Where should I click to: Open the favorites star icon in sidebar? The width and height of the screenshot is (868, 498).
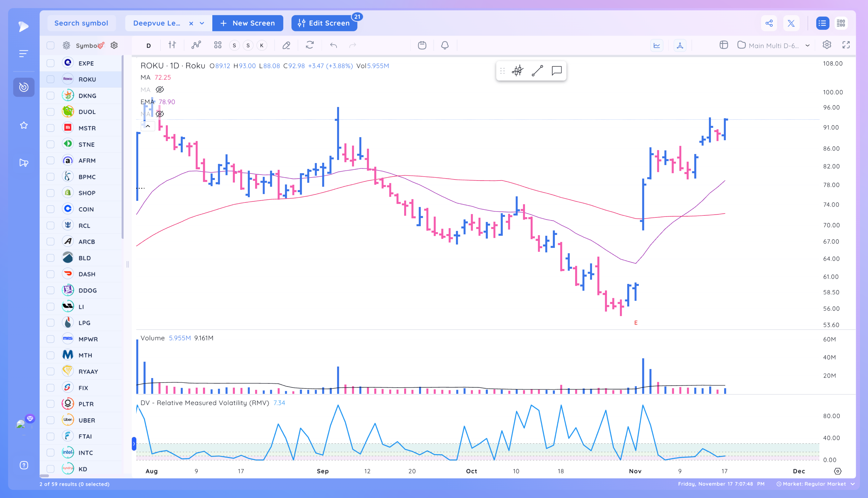(24, 125)
